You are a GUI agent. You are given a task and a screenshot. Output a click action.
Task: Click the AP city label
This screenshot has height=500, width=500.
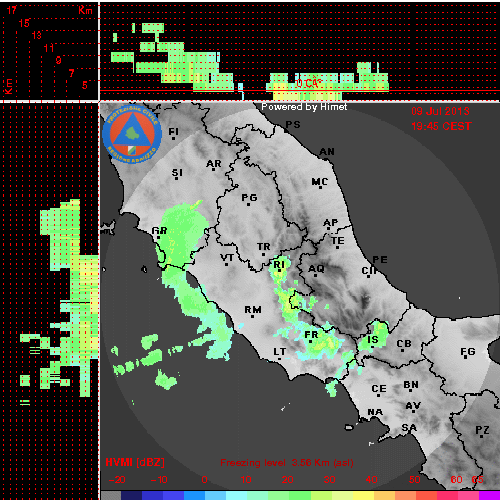331,222
